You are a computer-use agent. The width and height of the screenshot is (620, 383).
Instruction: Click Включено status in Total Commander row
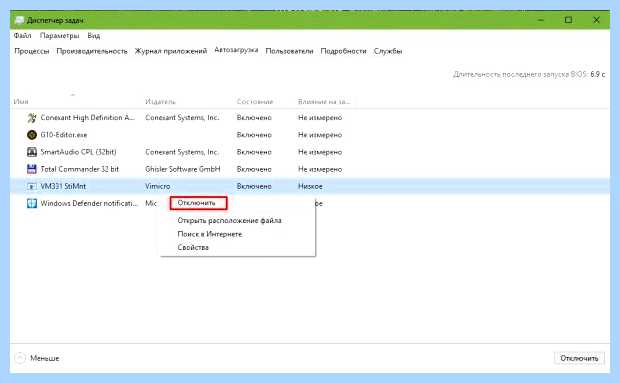254,169
